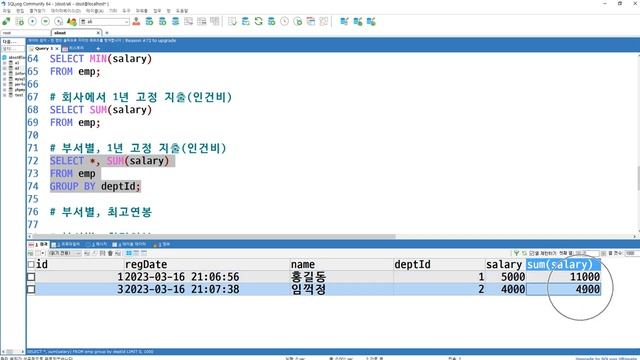Click the sum(salary) column header

pyautogui.click(x=563, y=264)
